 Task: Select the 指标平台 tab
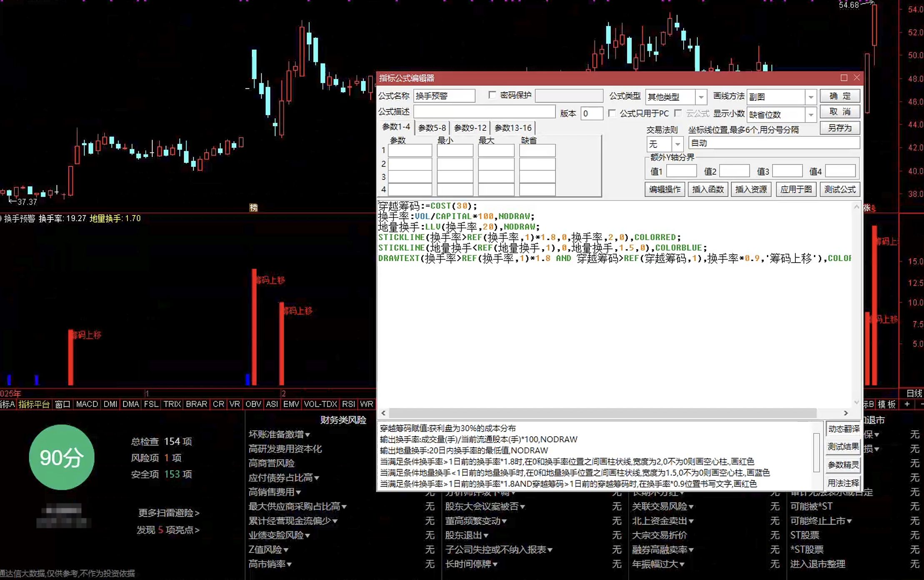34,404
